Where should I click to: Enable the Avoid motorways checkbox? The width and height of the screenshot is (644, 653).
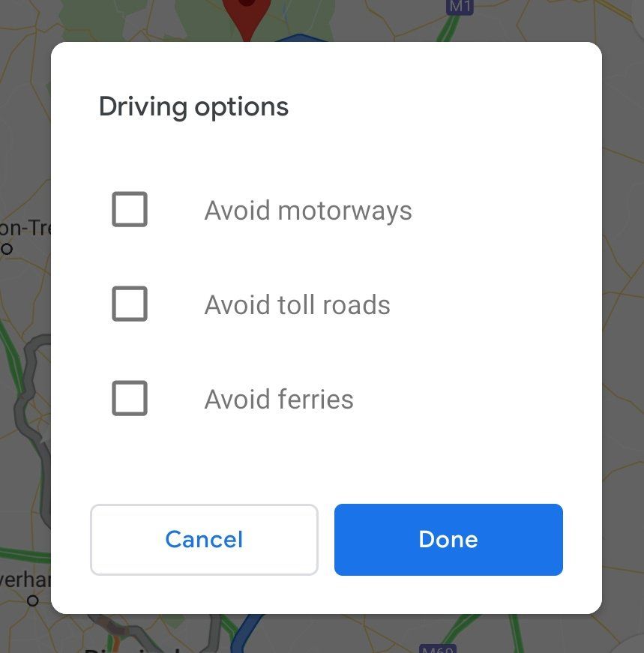click(130, 209)
